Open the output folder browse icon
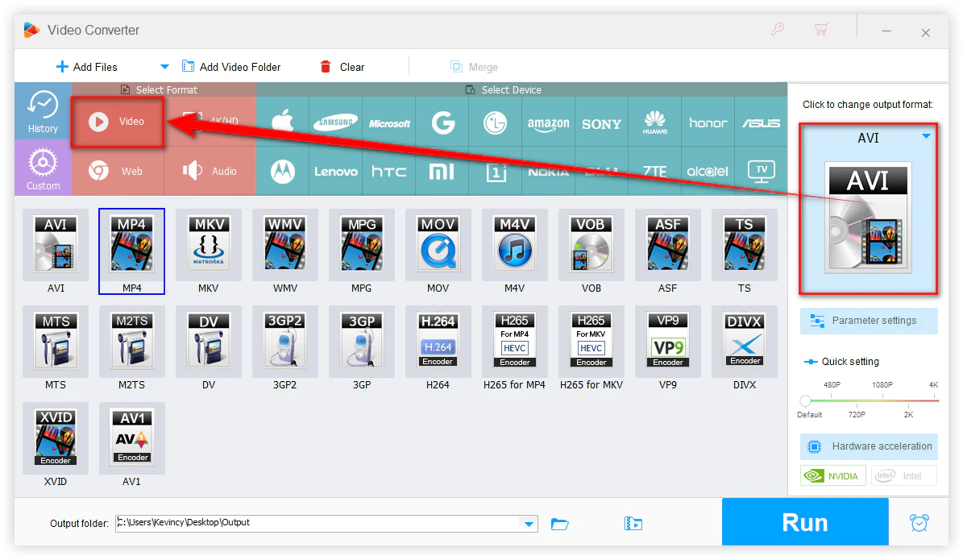The width and height of the screenshot is (963, 560). coord(560,524)
